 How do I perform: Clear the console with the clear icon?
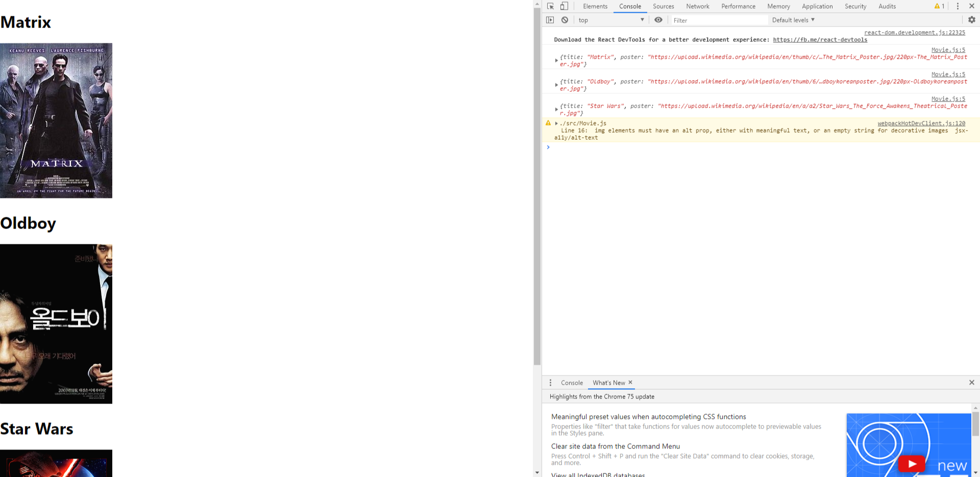point(565,20)
